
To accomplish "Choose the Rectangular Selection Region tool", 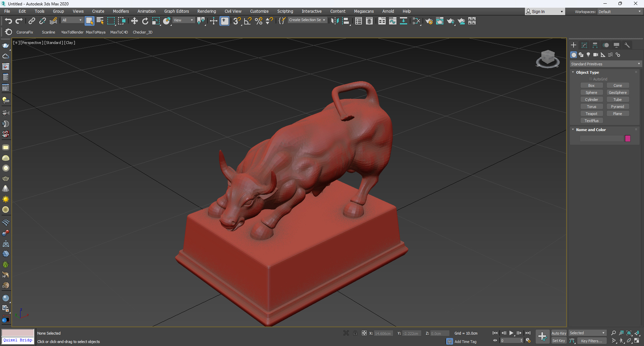I will (111, 21).
